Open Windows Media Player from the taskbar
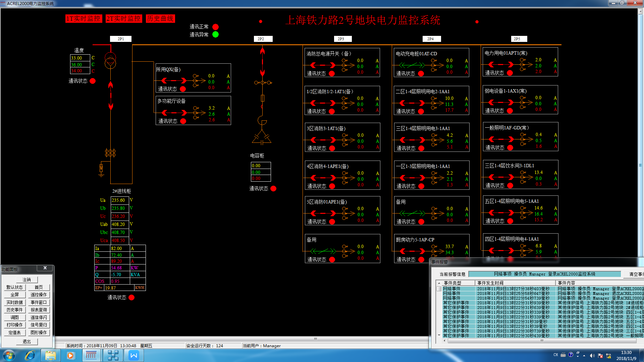 [70, 355]
